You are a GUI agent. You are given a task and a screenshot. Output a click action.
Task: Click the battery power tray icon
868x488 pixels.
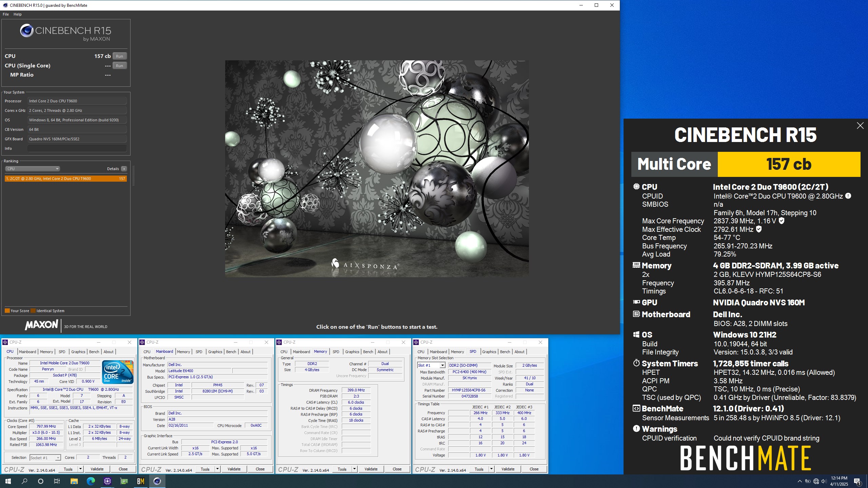point(808,481)
